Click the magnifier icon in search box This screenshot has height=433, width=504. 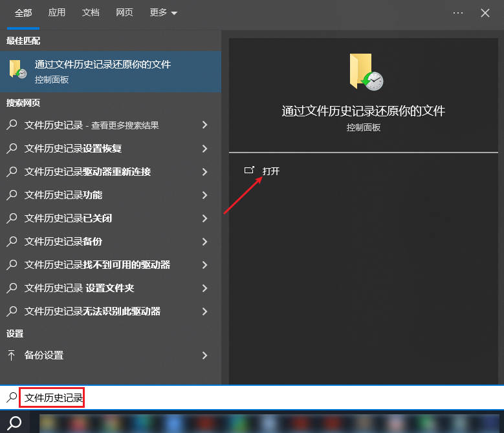(x=11, y=397)
